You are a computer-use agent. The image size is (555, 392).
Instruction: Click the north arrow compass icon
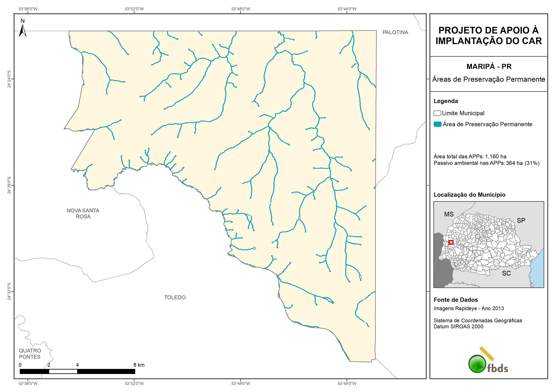22,30
